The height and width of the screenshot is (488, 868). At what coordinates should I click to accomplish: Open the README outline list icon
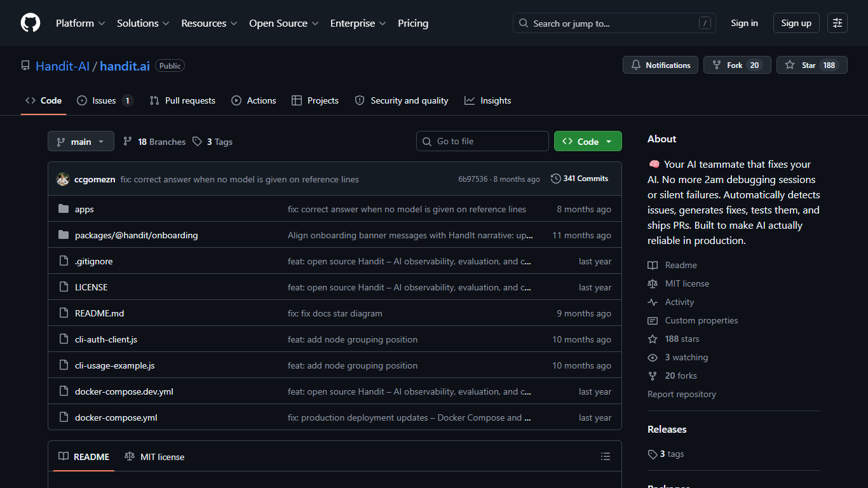(x=606, y=456)
